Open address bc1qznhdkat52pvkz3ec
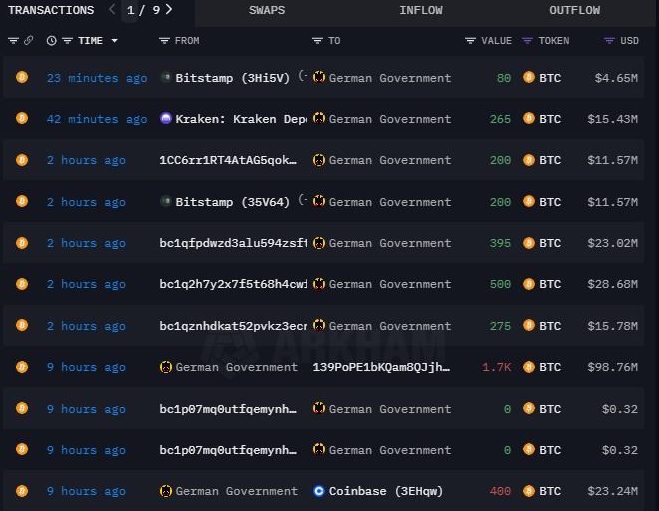The width and height of the screenshot is (659, 511). point(233,326)
